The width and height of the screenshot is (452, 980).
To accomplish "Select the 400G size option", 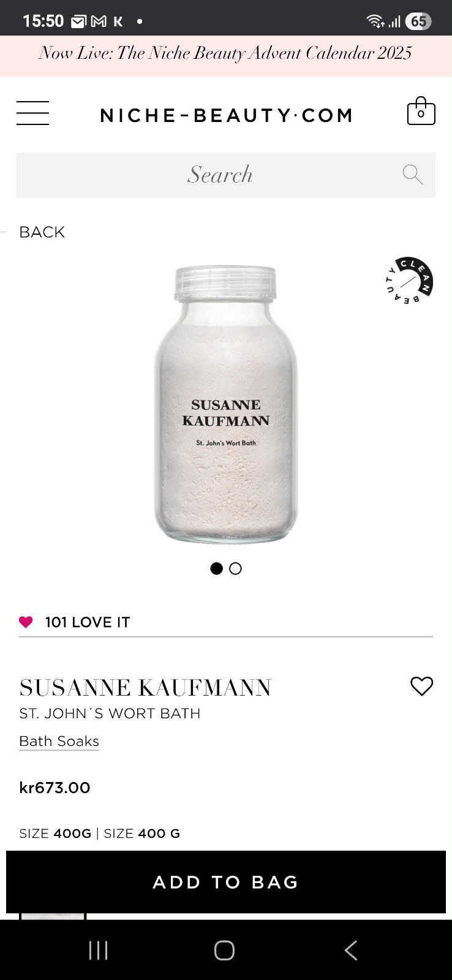I will pos(55,834).
